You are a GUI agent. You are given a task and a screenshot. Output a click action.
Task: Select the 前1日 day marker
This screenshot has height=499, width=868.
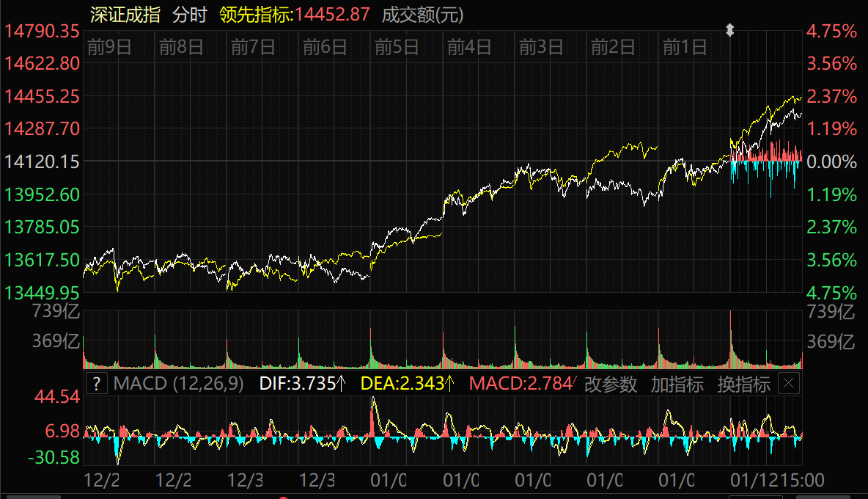[x=685, y=48]
